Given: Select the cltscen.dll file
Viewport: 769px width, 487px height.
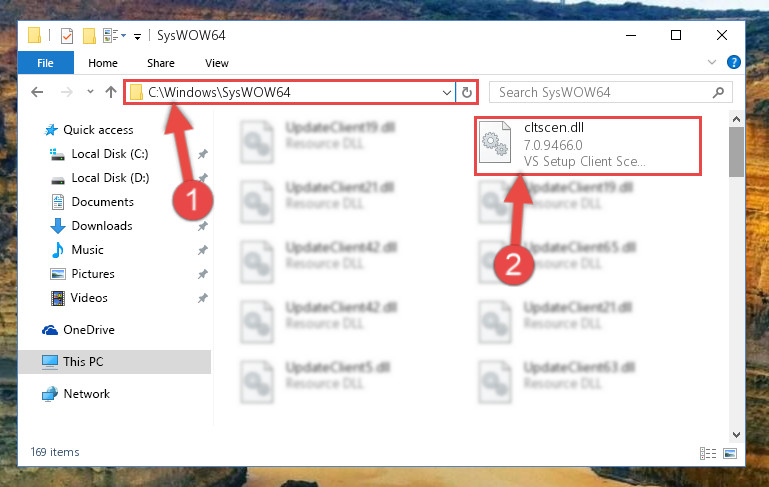Looking at the screenshot, I should (588, 146).
